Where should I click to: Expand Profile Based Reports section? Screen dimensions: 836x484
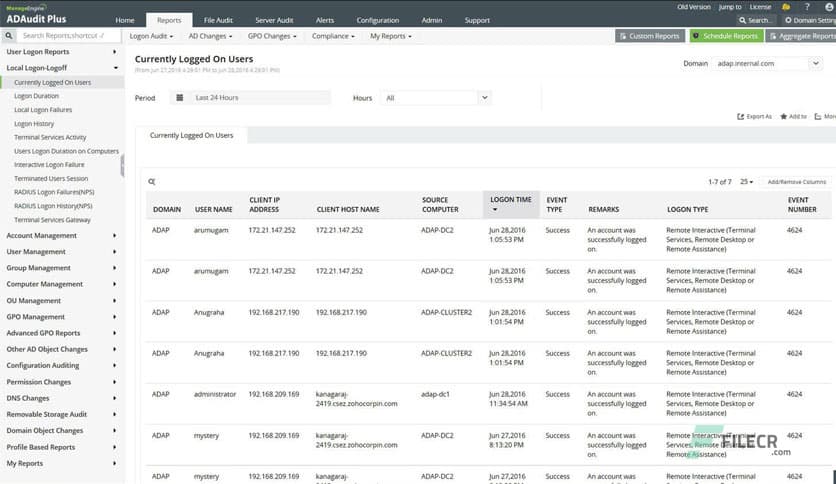[62, 447]
